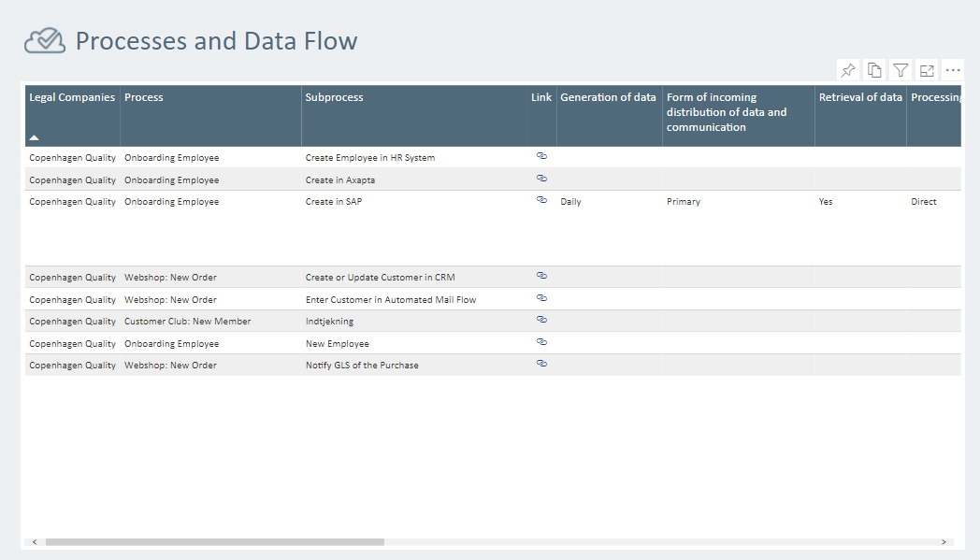Open link for Create Employee in HR System

pyautogui.click(x=541, y=156)
